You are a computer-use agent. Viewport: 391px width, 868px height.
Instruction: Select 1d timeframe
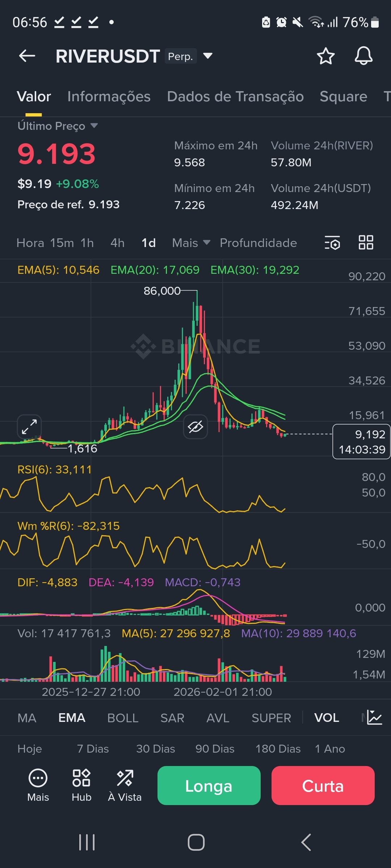tap(148, 243)
